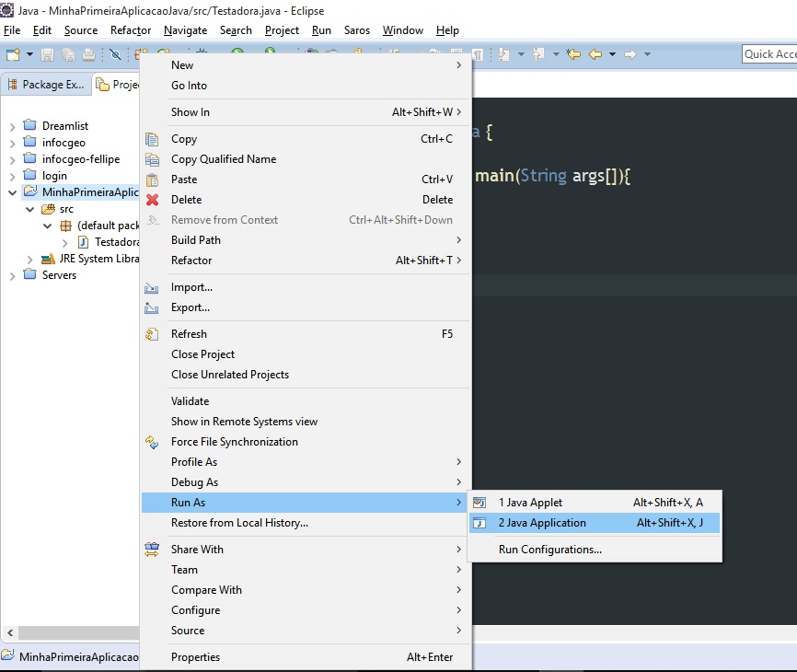Open the New wizard dropdown arrow
Viewport: 797px width, 672px height.
click(x=29, y=54)
